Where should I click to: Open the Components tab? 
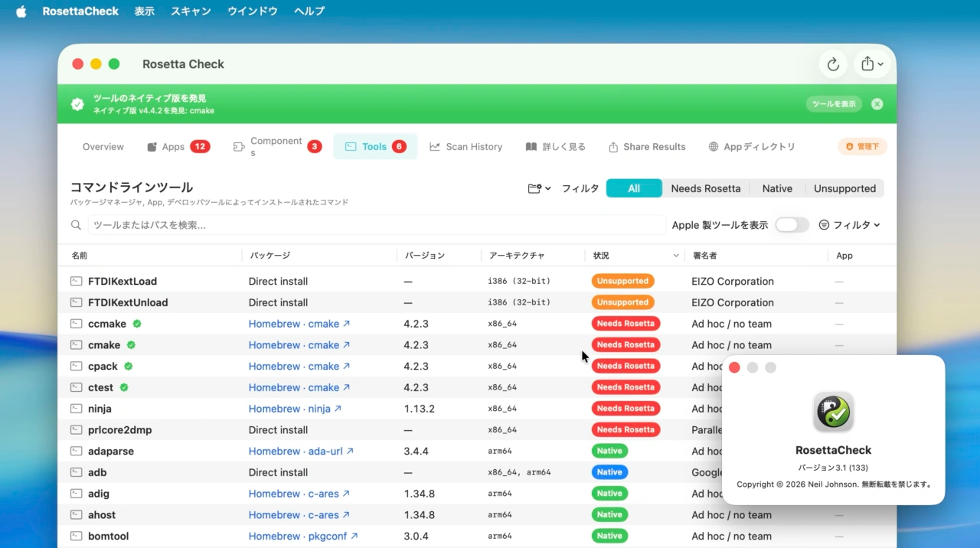276,147
